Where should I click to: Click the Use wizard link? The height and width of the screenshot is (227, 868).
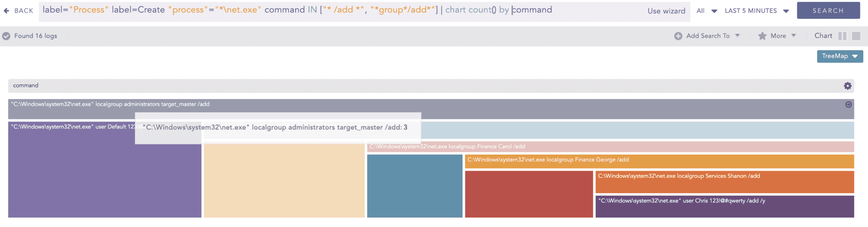pyautogui.click(x=666, y=11)
